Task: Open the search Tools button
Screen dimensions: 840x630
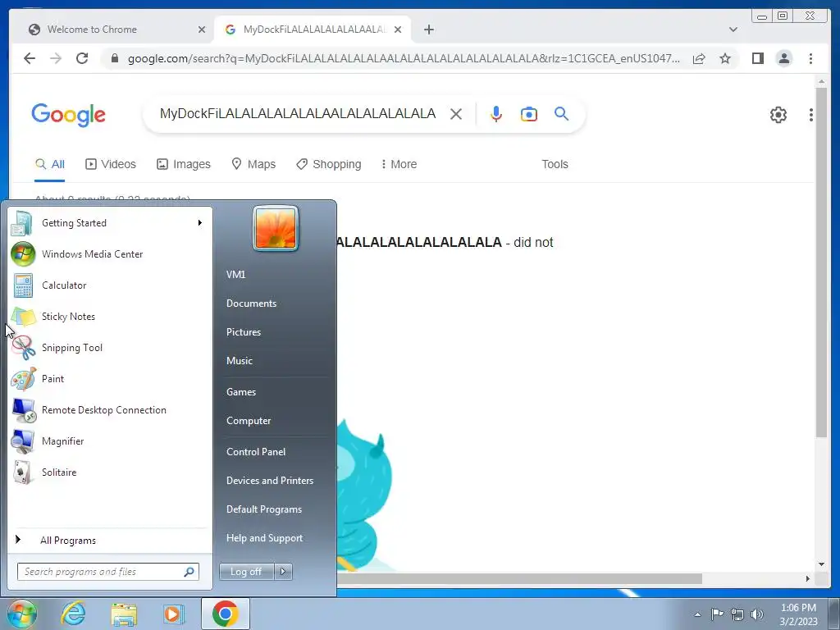Action: click(x=555, y=164)
